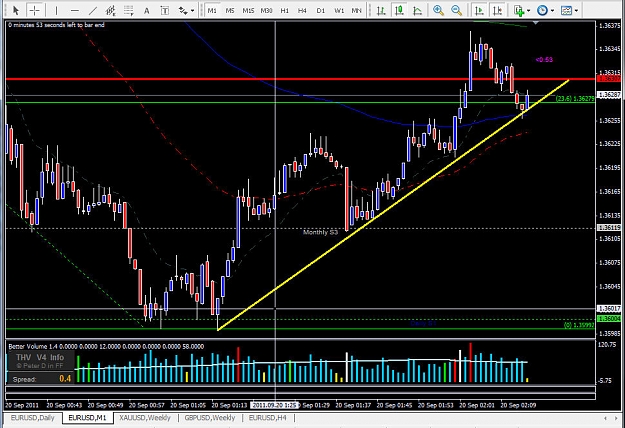This screenshot has width=625, height=428.
Task: Click the highlighted 2011.09.20 crosshair time label
Action: coord(274,405)
